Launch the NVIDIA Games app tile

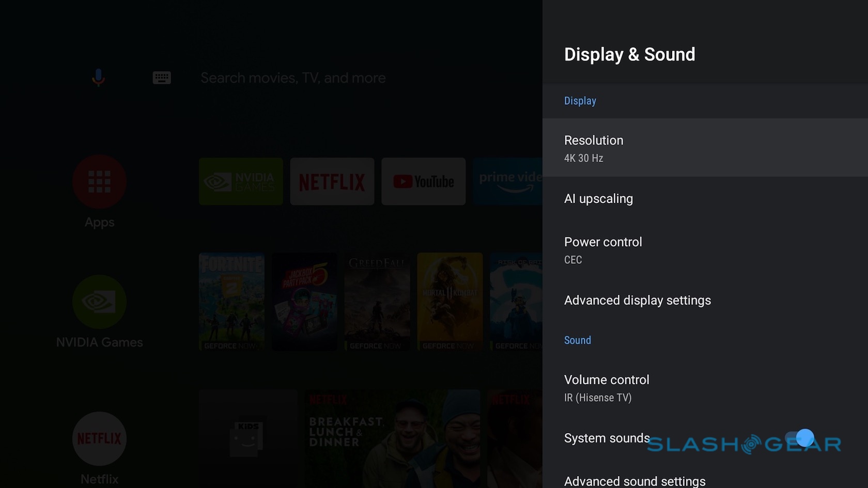click(241, 181)
